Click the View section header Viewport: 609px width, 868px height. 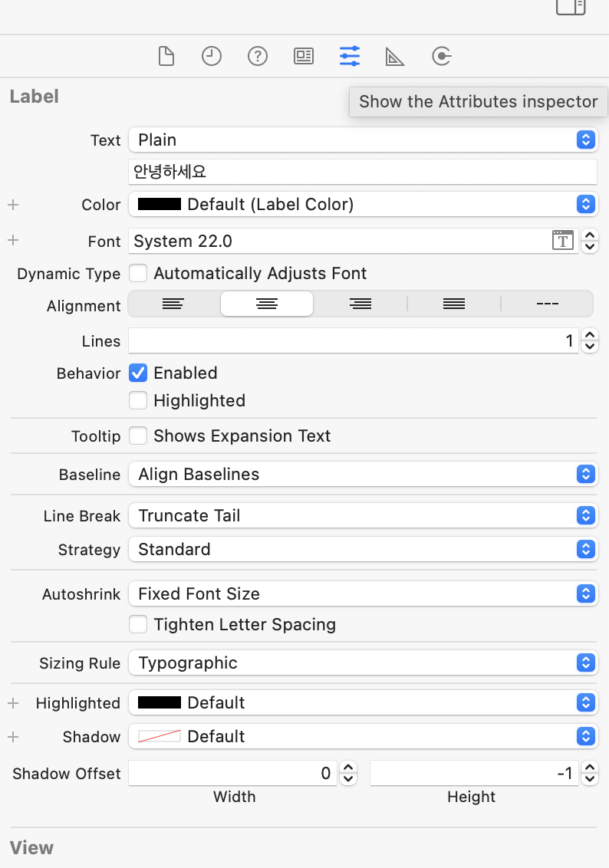pyautogui.click(x=31, y=847)
